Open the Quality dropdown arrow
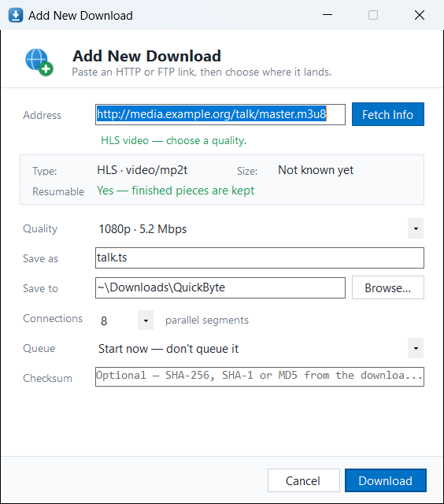Viewport: 444px width, 504px height. coord(416,228)
